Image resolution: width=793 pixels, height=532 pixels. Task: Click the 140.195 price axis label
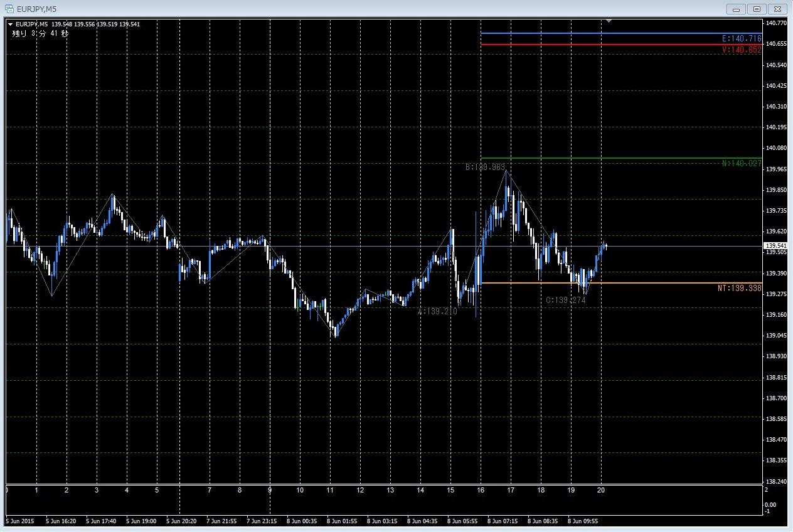point(777,127)
